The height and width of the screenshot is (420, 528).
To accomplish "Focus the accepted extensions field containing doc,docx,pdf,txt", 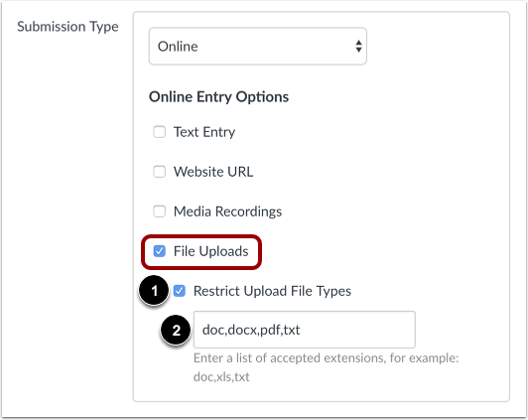I will [x=305, y=330].
